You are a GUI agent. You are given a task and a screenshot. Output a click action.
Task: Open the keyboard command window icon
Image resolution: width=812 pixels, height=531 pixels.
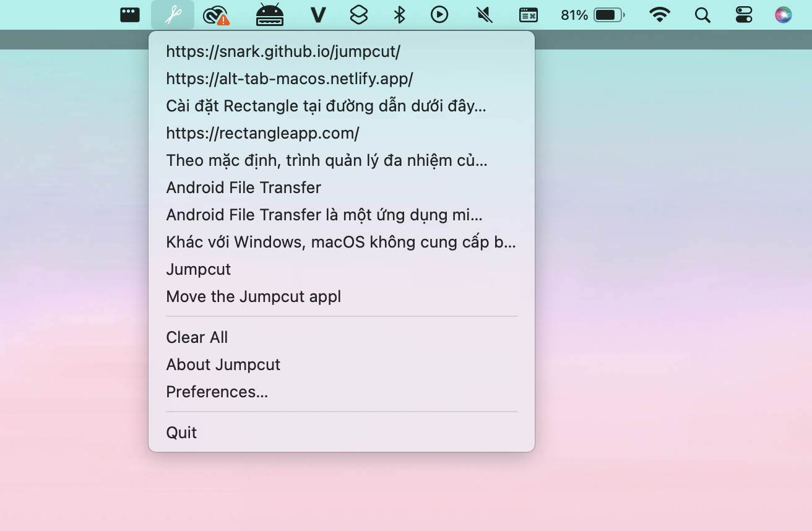click(x=529, y=15)
